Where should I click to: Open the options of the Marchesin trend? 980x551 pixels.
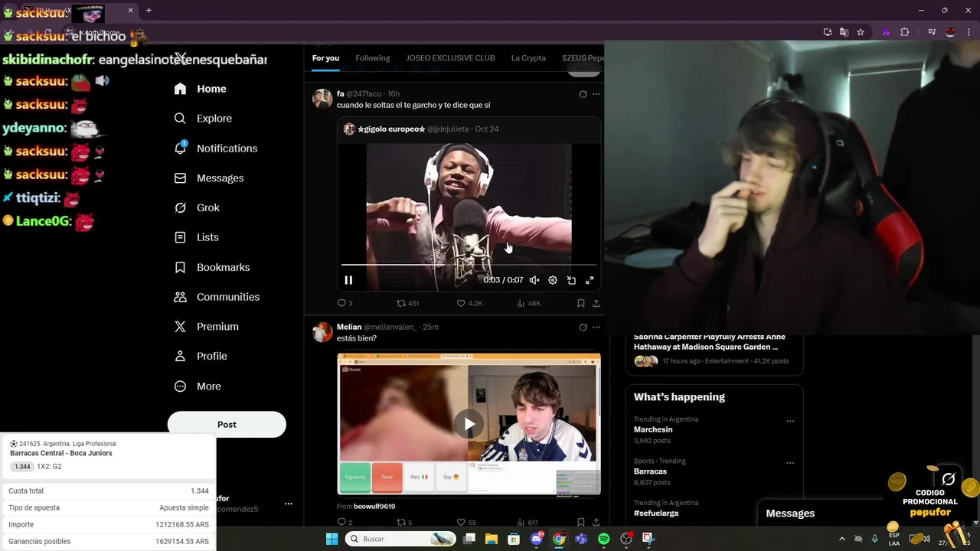(790, 421)
